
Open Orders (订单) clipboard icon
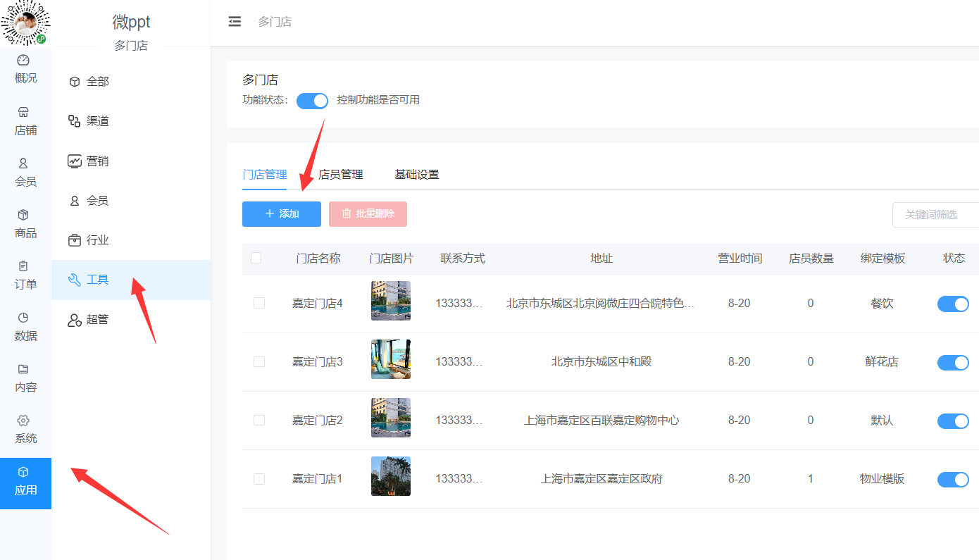[x=23, y=266]
